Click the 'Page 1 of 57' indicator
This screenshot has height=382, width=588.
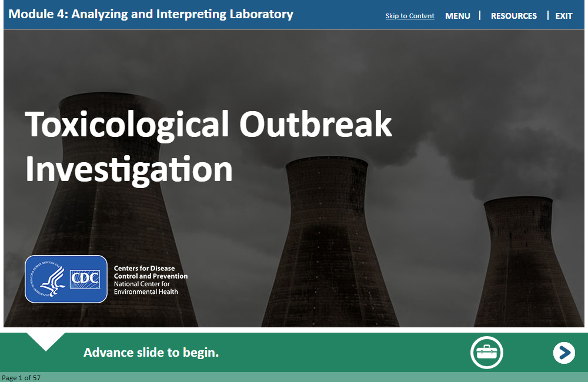pyautogui.click(x=21, y=377)
